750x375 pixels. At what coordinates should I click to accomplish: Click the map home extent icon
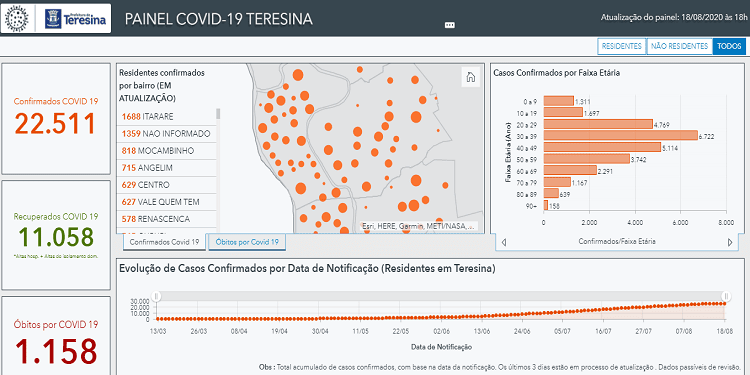pyautogui.click(x=471, y=77)
